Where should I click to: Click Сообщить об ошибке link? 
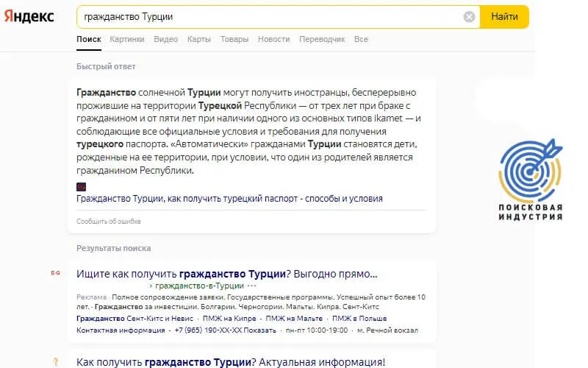(x=109, y=222)
